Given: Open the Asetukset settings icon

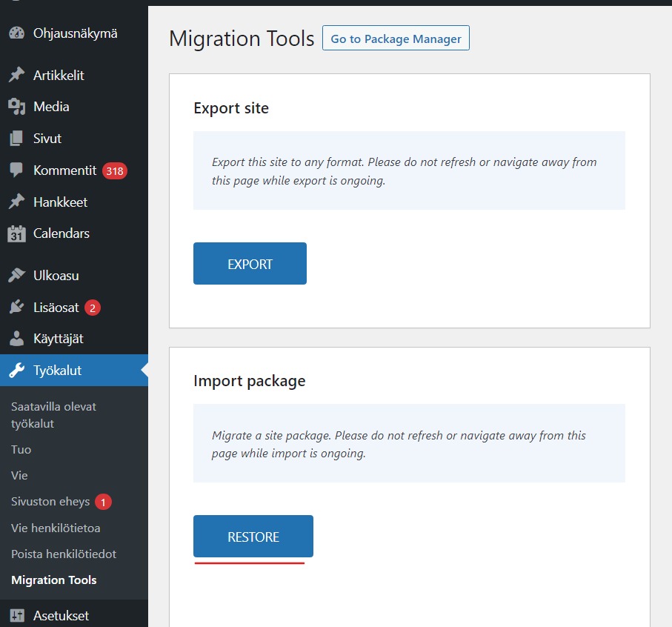Looking at the screenshot, I should (x=16, y=615).
